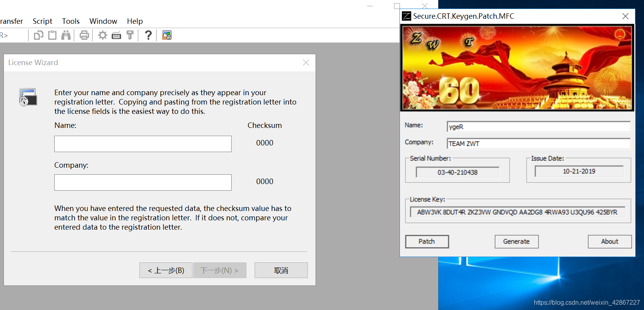Open the Window menu

click(x=103, y=21)
